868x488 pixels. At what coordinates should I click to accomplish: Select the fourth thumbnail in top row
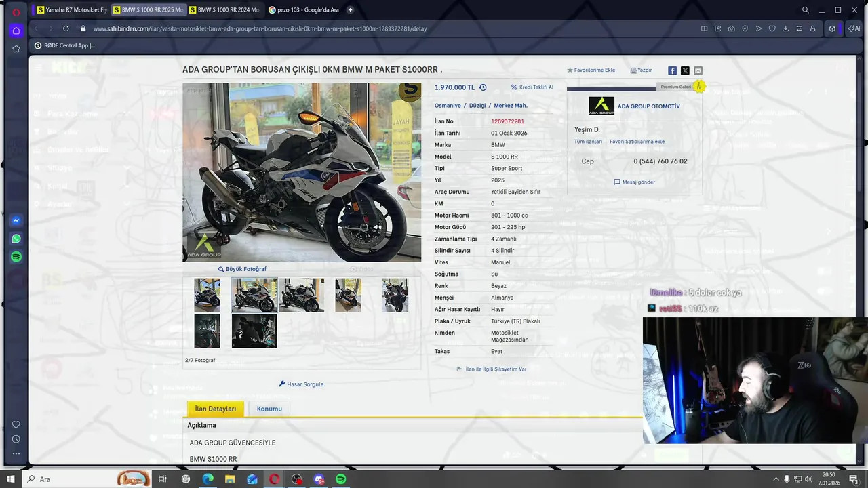[x=348, y=295]
